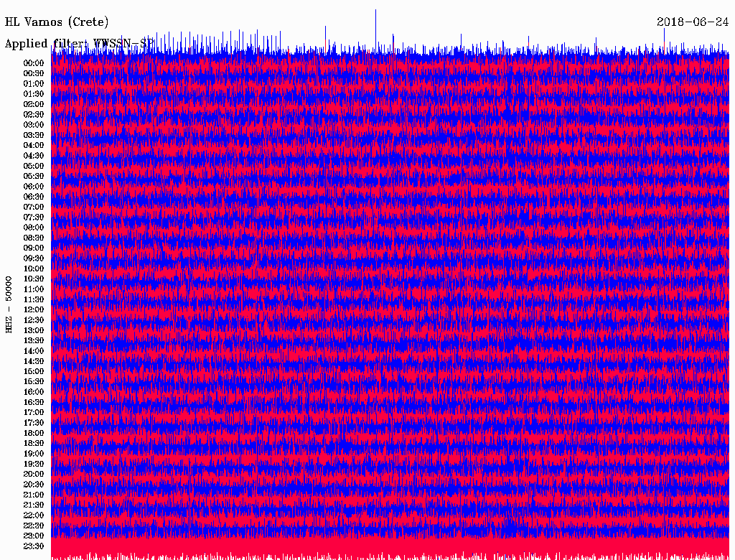Click the 06:00 time label
This screenshot has height=560, width=735.
point(34,187)
